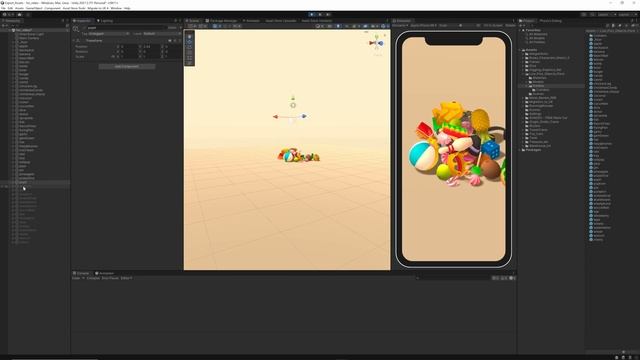Open the Tag dropdown in Inspector
Image resolution: width=640 pixels, height=360 pixels.
click(x=109, y=34)
